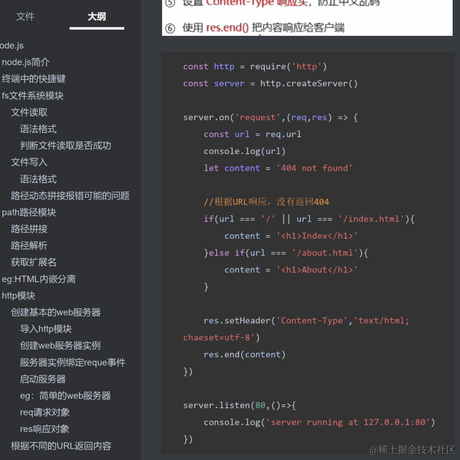This screenshot has height=460, width=460.
Task: Jump to 服务器实例绑定reque事件 entry
Action: coord(73,362)
